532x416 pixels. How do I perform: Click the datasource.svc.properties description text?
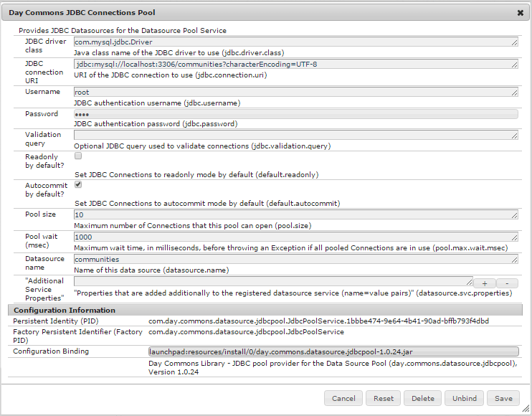coord(293,293)
